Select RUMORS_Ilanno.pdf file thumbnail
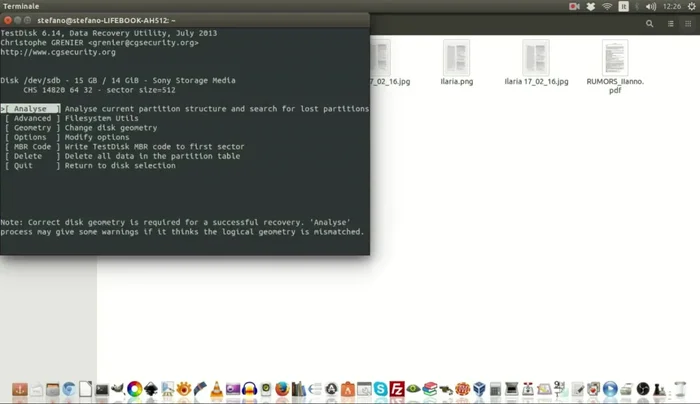 pyautogui.click(x=615, y=58)
